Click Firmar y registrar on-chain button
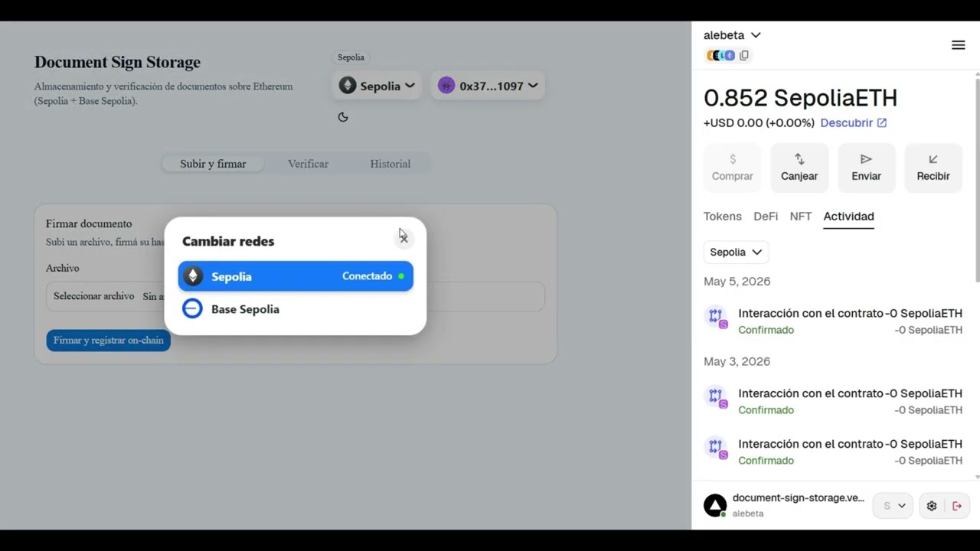This screenshot has height=551, width=980. pyautogui.click(x=109, y=341)
